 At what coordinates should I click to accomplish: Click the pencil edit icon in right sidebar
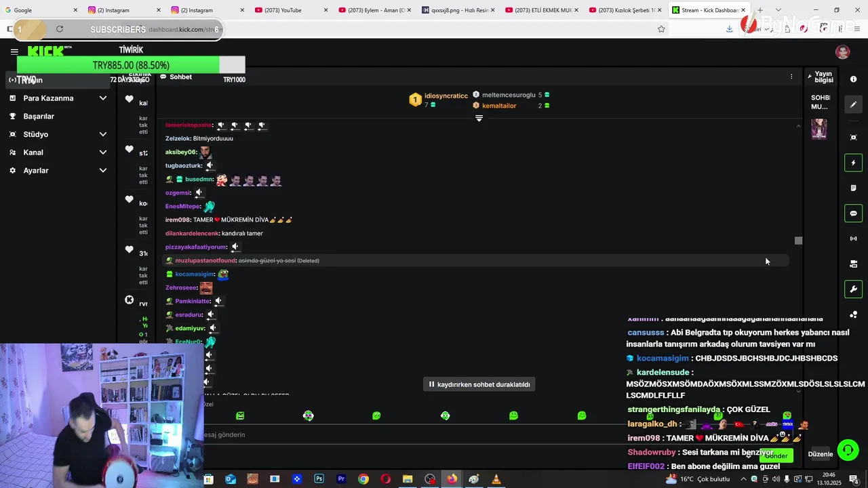[x=853, y=104]
